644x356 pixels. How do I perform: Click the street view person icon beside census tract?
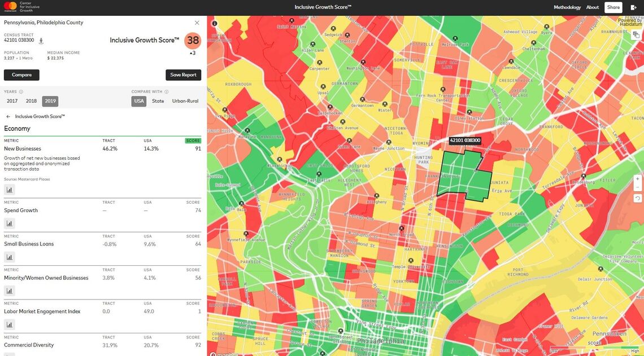[x=41, y=41]
